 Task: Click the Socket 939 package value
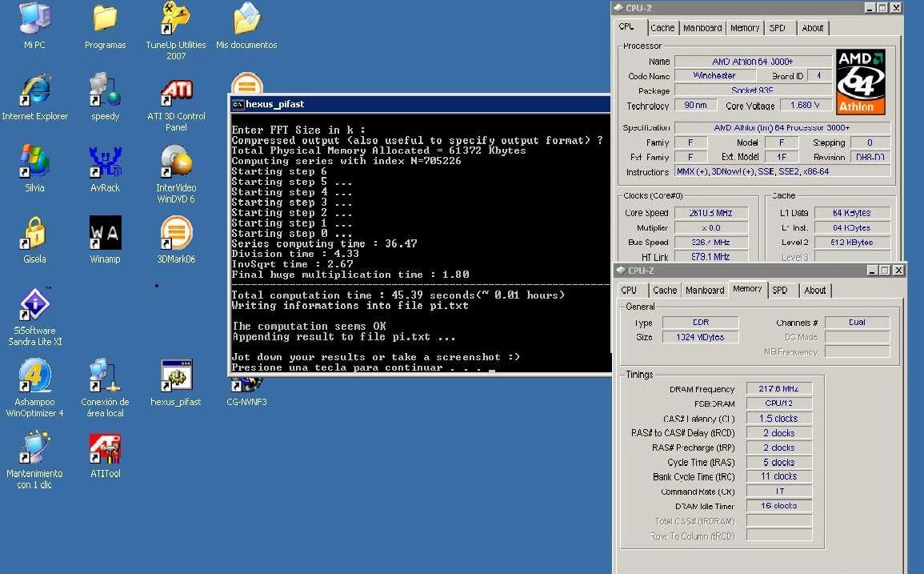[x=753, y=90]
